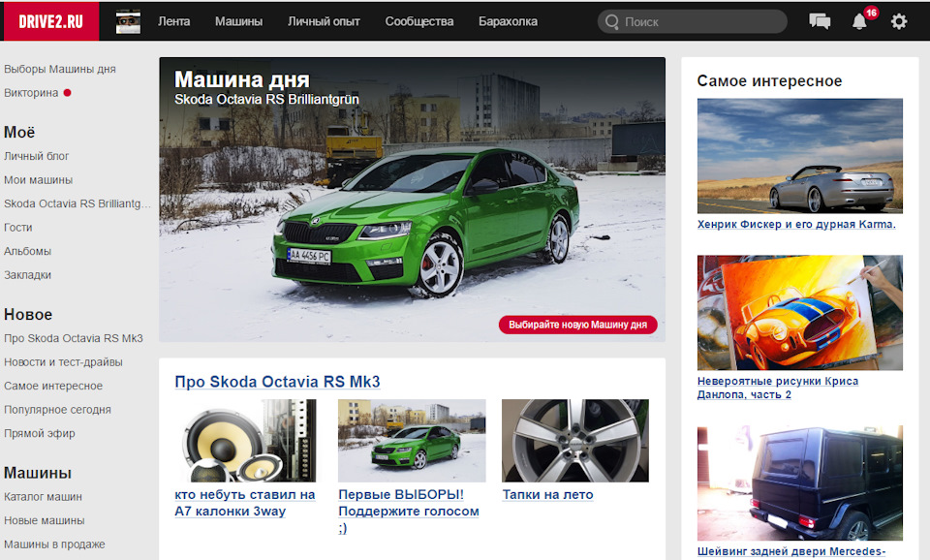Viewport: 930px width, 560px height.
Task: Open the Про Skoda Octavia RS Mk3 heading
Action: pos(277,382)
